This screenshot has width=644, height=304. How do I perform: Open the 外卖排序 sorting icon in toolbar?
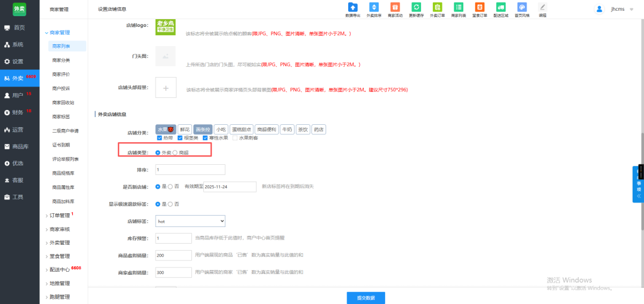pos(374,8)
